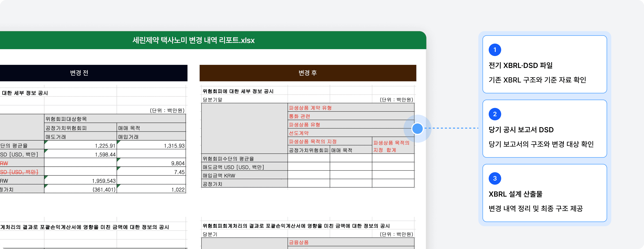
Task: Click the red '파생상품 계약 유형' cell
Action: click(x=351, y=108)
